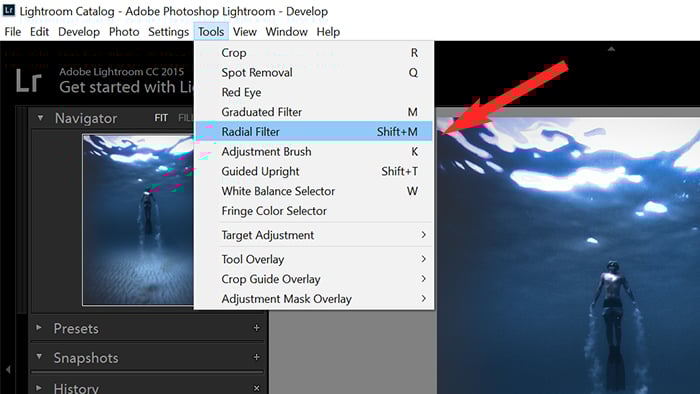Click the Snapshots panel title

point(86,358)
